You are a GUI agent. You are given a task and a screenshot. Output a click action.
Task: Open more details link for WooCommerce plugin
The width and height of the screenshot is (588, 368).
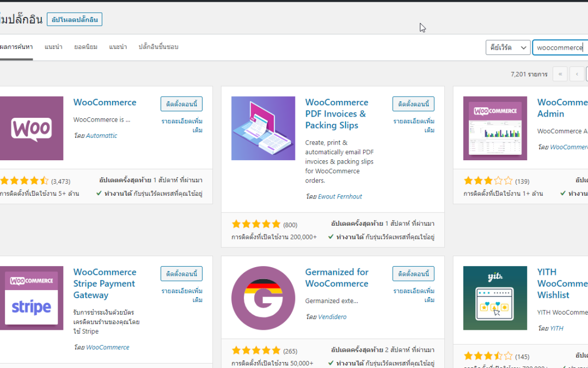point(182,126)
